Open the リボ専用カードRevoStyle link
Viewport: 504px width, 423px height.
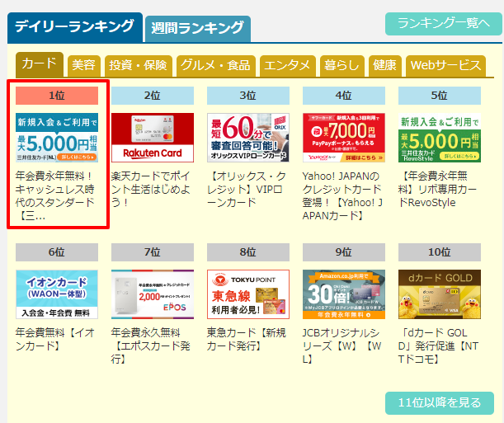437,189
